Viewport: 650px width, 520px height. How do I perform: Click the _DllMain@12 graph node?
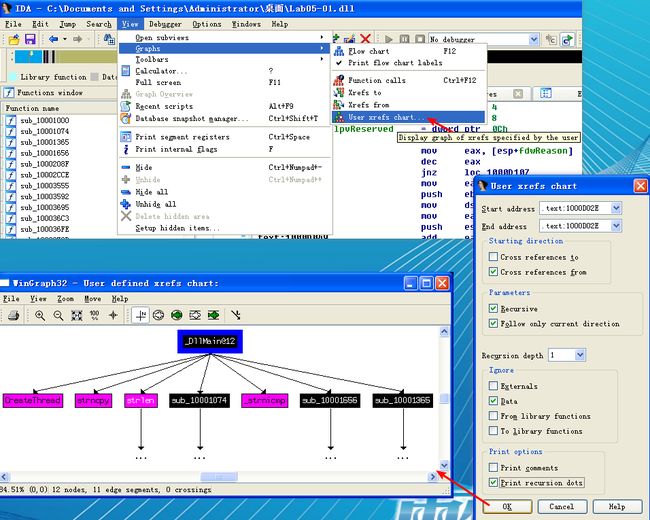tap(210, 341)
